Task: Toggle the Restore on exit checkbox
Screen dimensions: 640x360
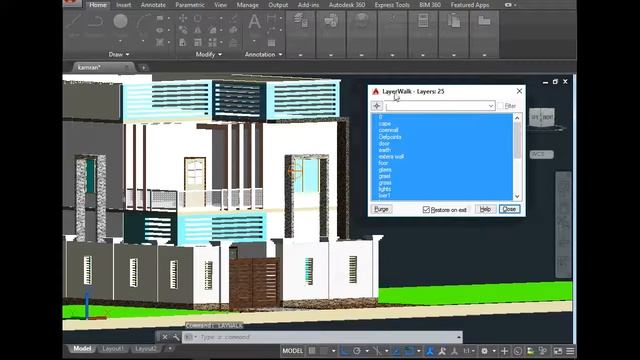Action: (x=427, y=209)
